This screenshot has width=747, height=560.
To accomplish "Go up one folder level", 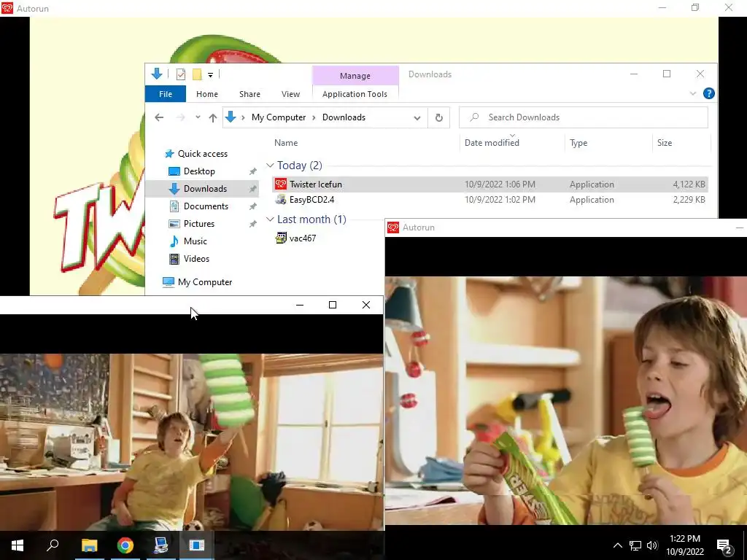I will (213, 117).
